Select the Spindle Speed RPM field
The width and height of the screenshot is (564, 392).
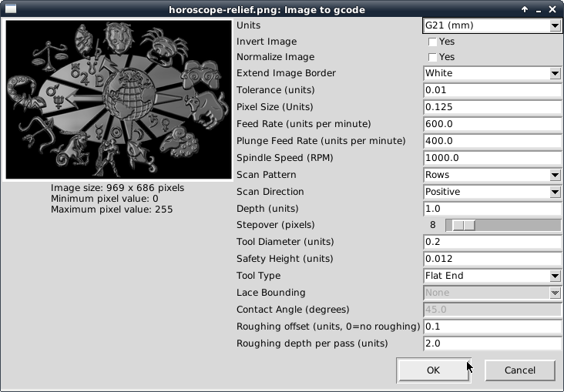click(x=492, y=158)
